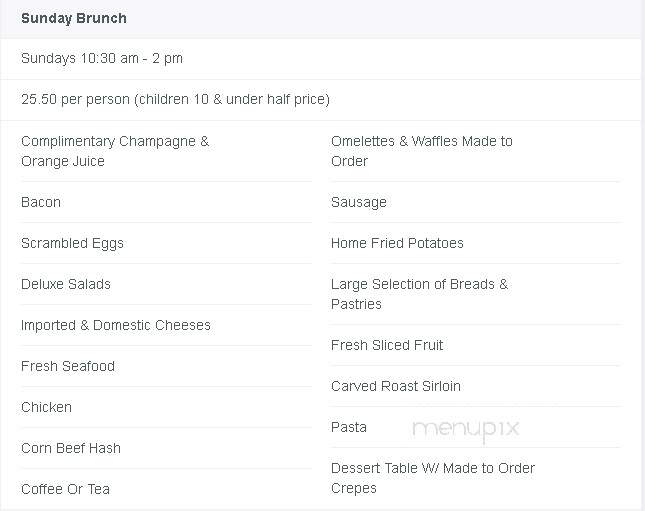Select Dessert Table W/ Made to Order Crepes
The height and width of the screenshot is (511, 645).
point(433,478)
